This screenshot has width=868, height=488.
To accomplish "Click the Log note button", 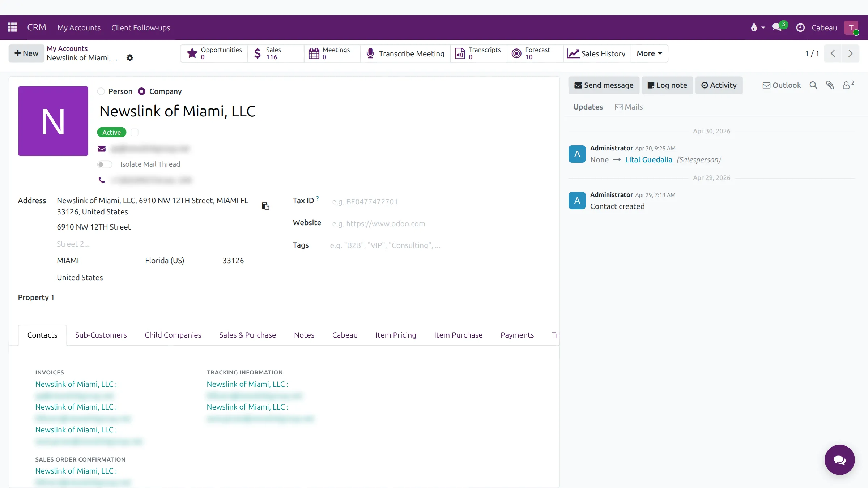I will (x=667, y=85).
